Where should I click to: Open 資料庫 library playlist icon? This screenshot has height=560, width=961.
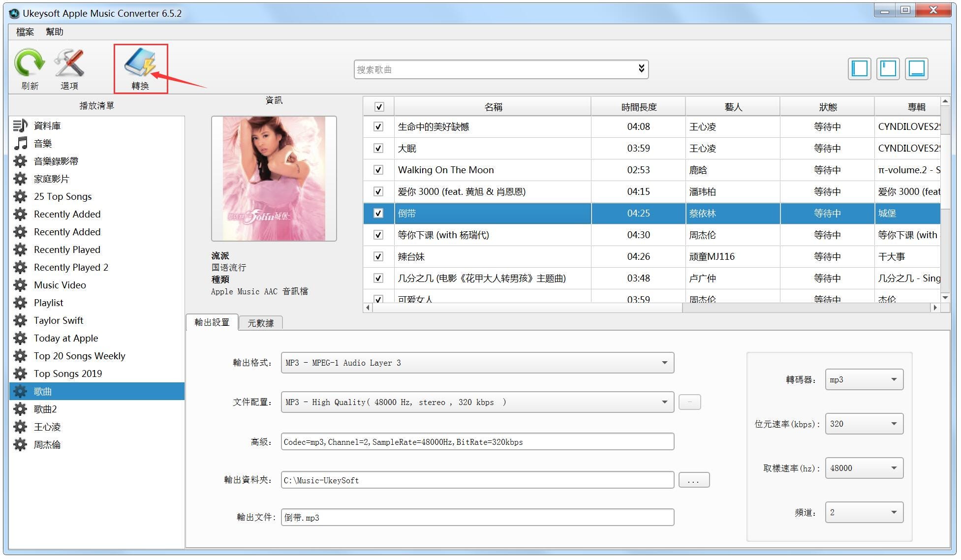(x=20, y=125)
